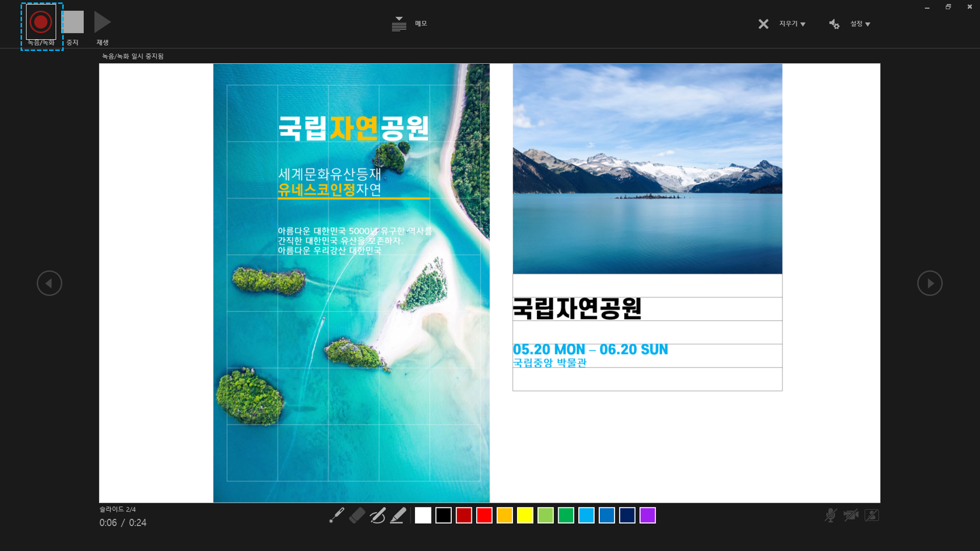Open the 설정 settings dropdown
The height and width of the screenshot is (551, 980).
[x=860, y=24]
